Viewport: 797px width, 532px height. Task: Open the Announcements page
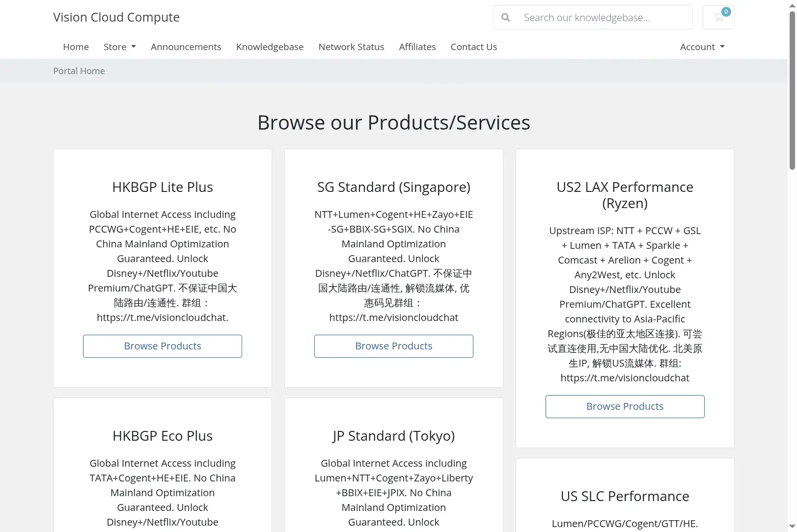coord(186,47)
